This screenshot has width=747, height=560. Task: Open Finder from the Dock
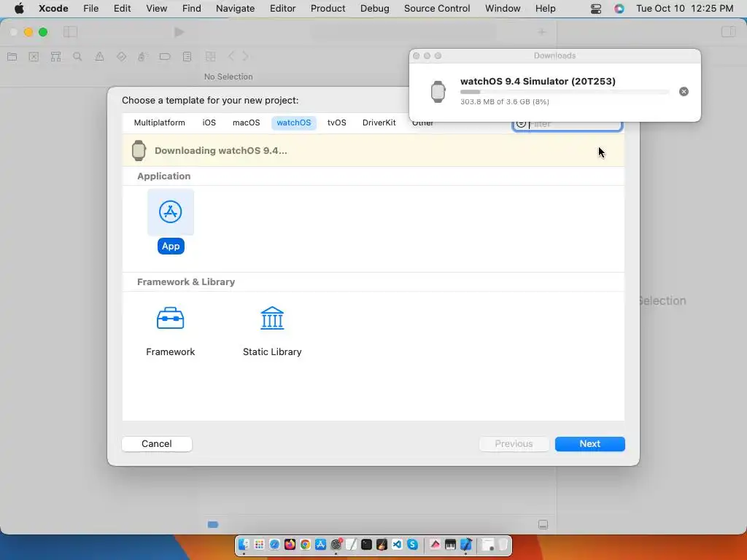[244, 544]
